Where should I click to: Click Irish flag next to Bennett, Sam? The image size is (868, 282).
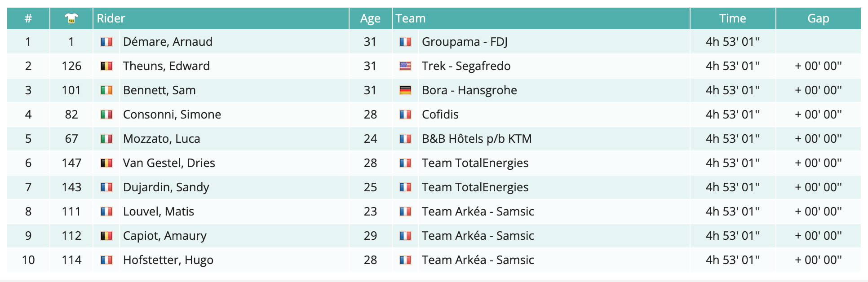tap(106, 90)
